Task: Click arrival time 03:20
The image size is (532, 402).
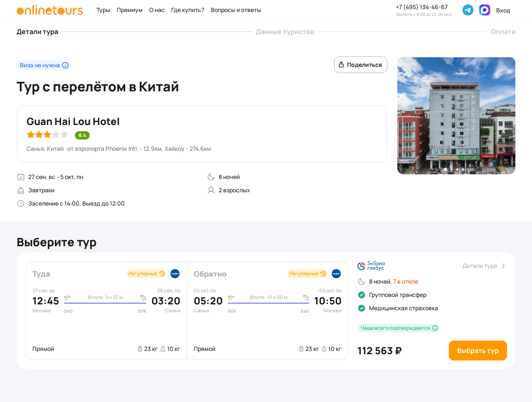Action: coord(166,301)
